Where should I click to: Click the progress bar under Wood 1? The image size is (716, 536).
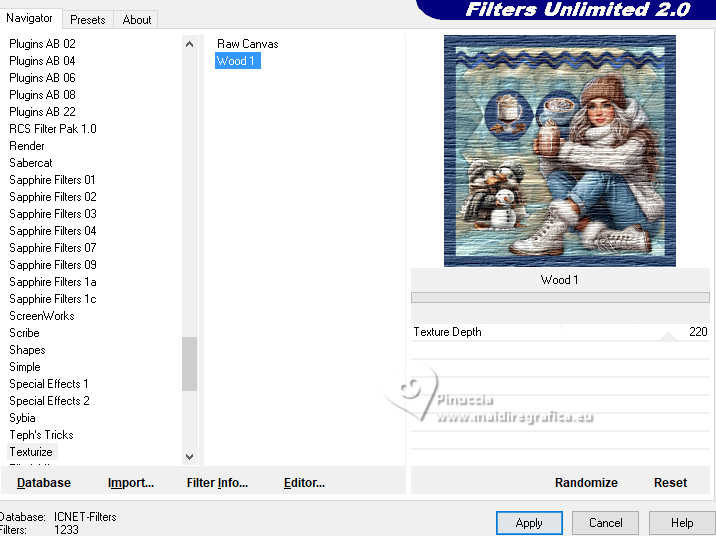click(x=560, y=298)
